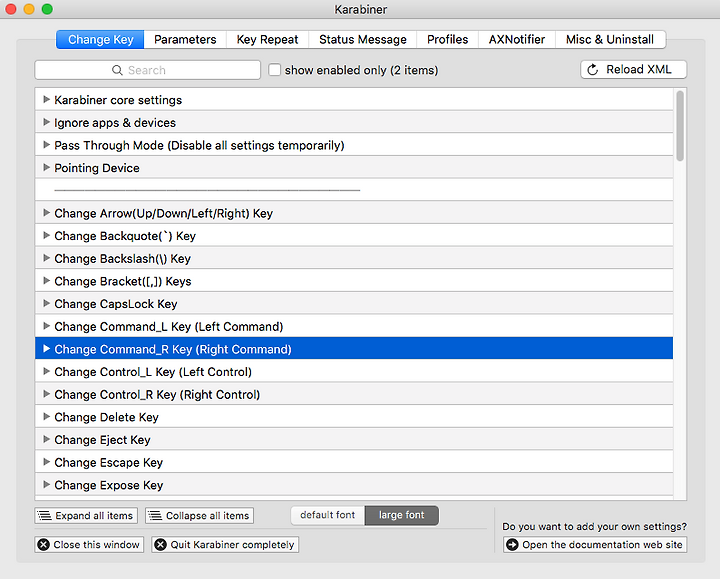Image resolution: width=720 pixels, height=579 pixels.
Task: Open the Key Repeat tab
Action: pos(267,39)
